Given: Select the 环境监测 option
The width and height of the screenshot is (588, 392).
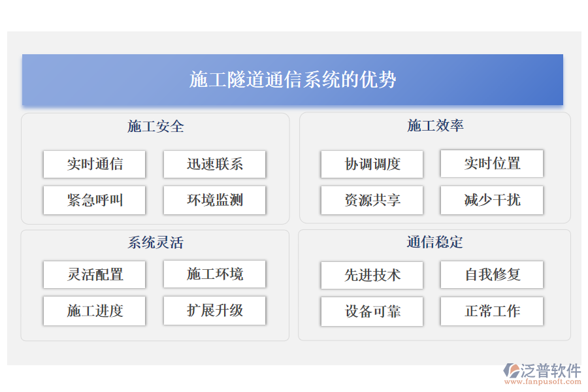Looking at the screenshot, I should (x=215, y=201).
